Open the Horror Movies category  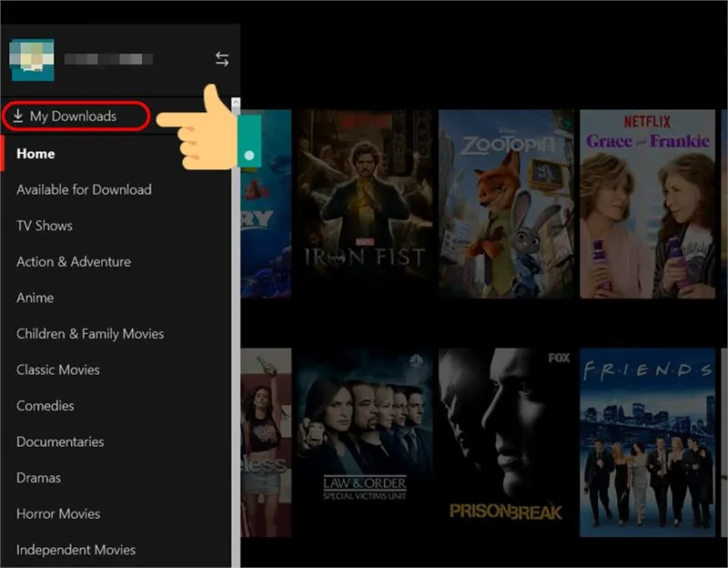pyautogui.click(x=57, y=513)
